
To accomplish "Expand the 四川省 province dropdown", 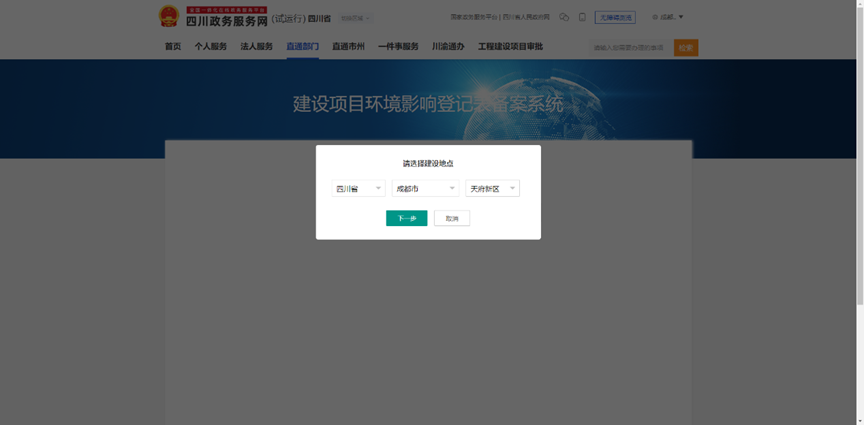I will 359,189.
